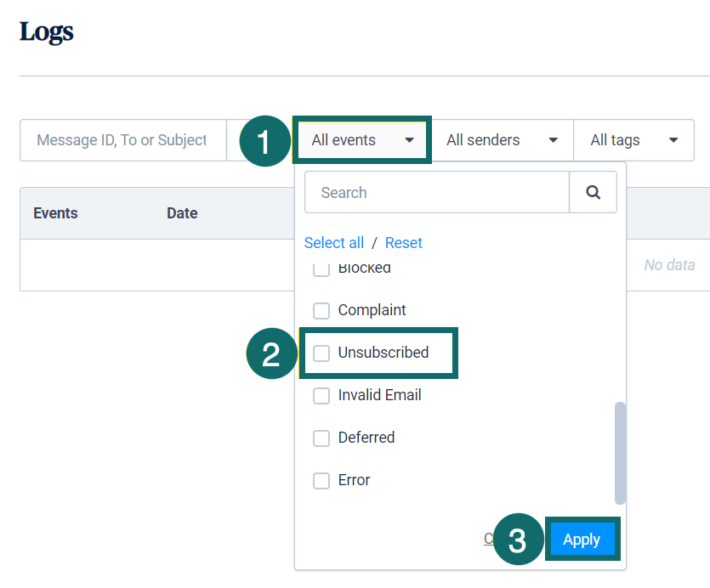Click the search magnifier icon
This screenshot has width=710, height=588.
pos(593,192)
